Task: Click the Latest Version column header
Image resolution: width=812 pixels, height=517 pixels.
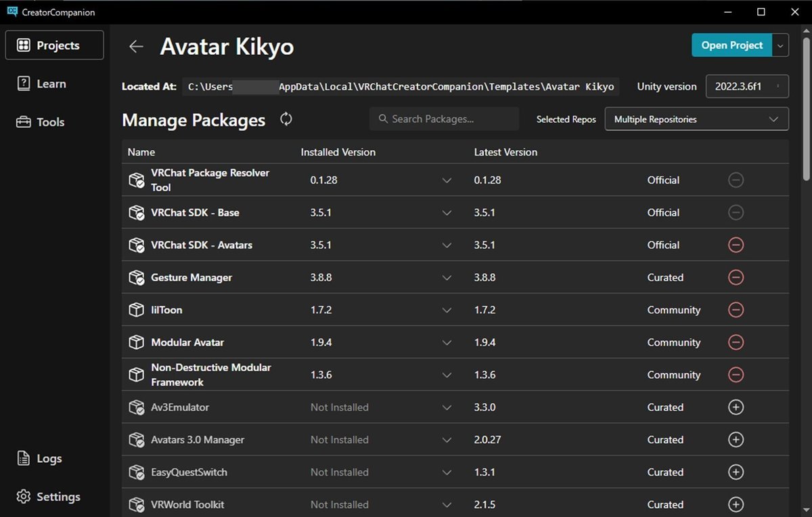Action: pos(505,152)
